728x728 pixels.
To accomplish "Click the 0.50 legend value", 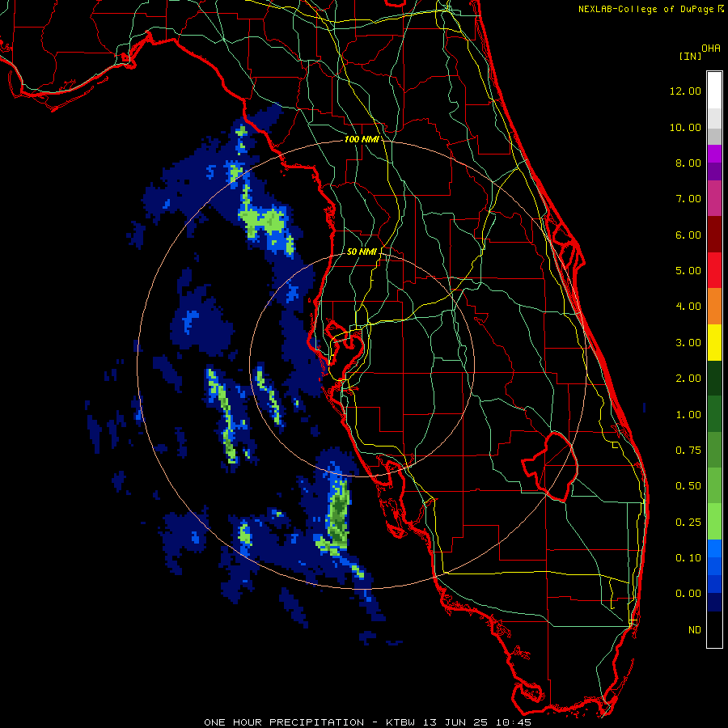I will 688,486.
